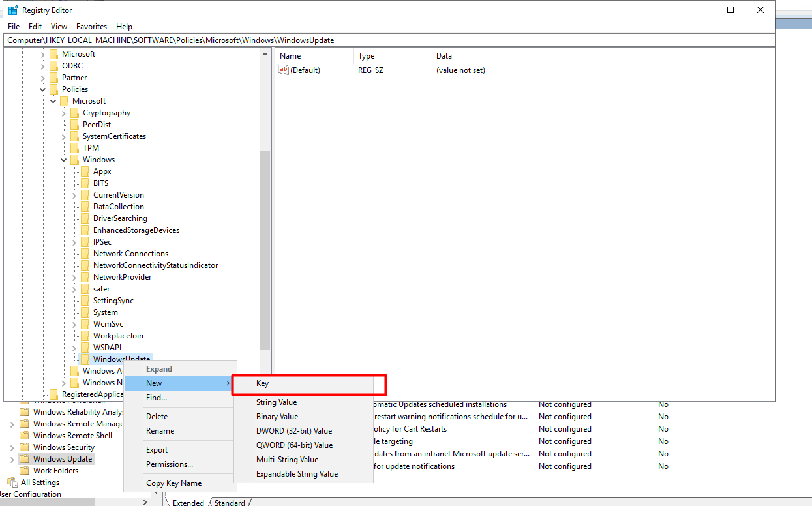The width and height of the screenshot is (812, 506).
Task: Switch to the Standard tab
Action: (x=230, y=502)
